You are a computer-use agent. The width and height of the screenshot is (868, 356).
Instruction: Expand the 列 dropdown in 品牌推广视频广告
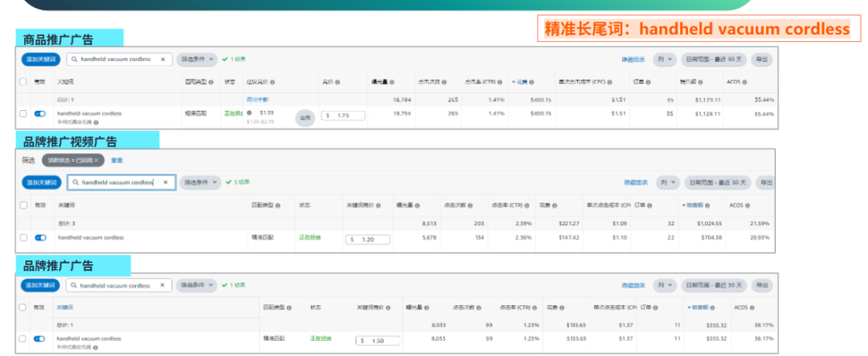pyautogui.click(x=667, y=182)
